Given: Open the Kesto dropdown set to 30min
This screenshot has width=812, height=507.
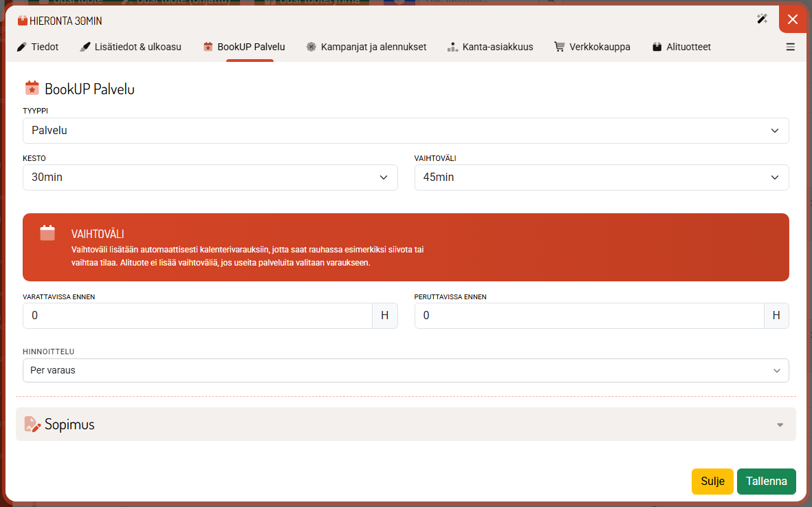Looking at the screenshot, I should [210, 177].
